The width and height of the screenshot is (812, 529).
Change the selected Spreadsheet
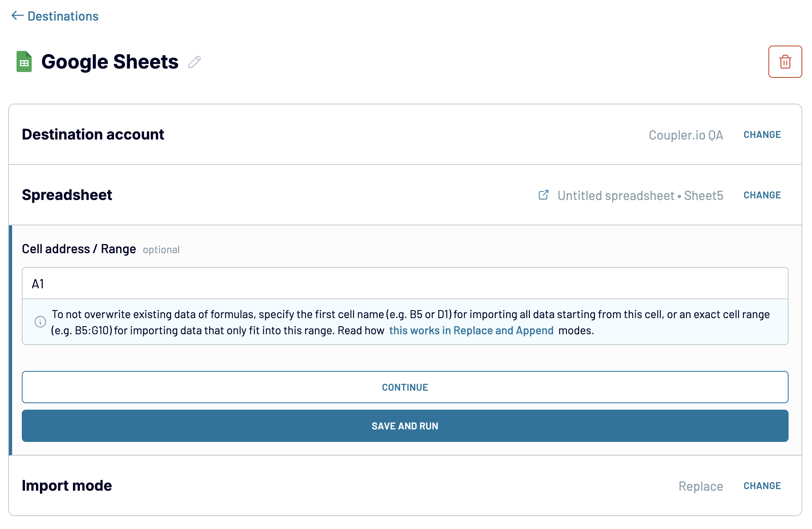[x=762, y=195]
